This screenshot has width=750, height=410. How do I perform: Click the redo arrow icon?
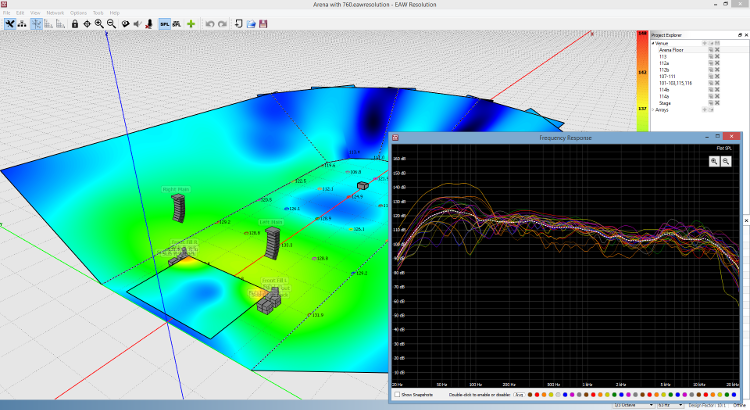[222, 24]
